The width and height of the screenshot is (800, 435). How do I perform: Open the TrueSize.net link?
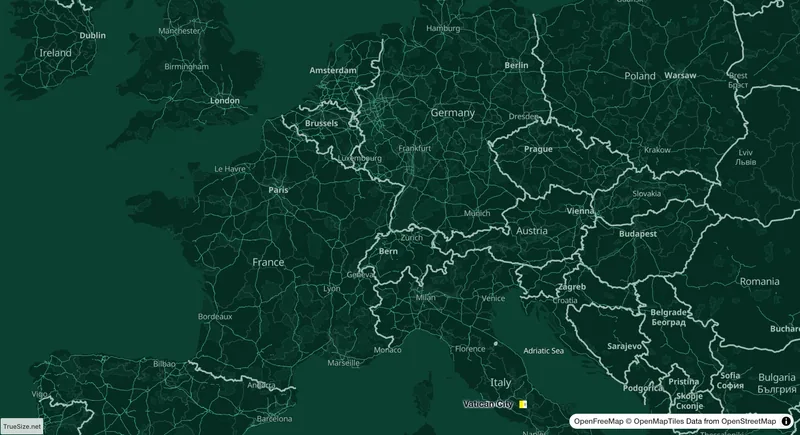(x=21, y=426)
